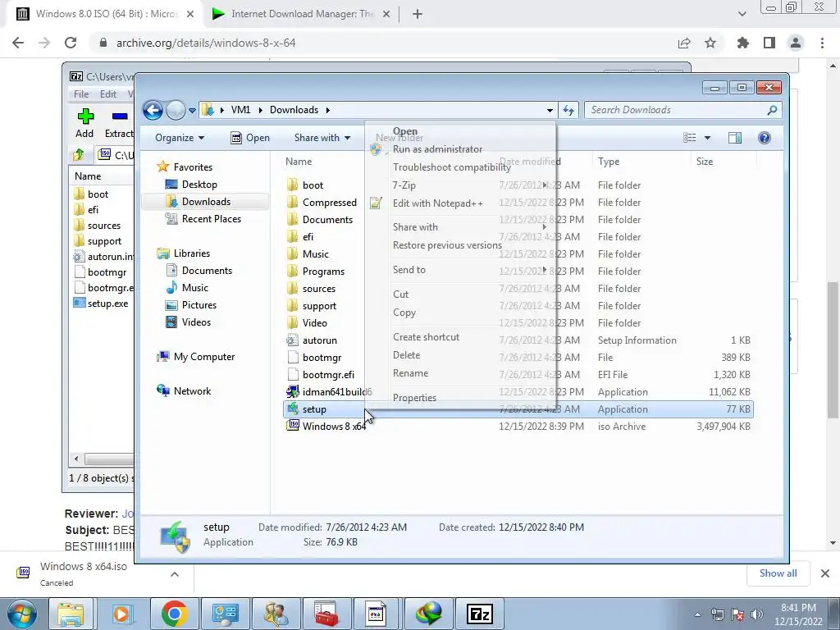Click the Change your view icon
The height and width of the screenshot is (630, 840).
pyautogui.click(x=689, y=138)
